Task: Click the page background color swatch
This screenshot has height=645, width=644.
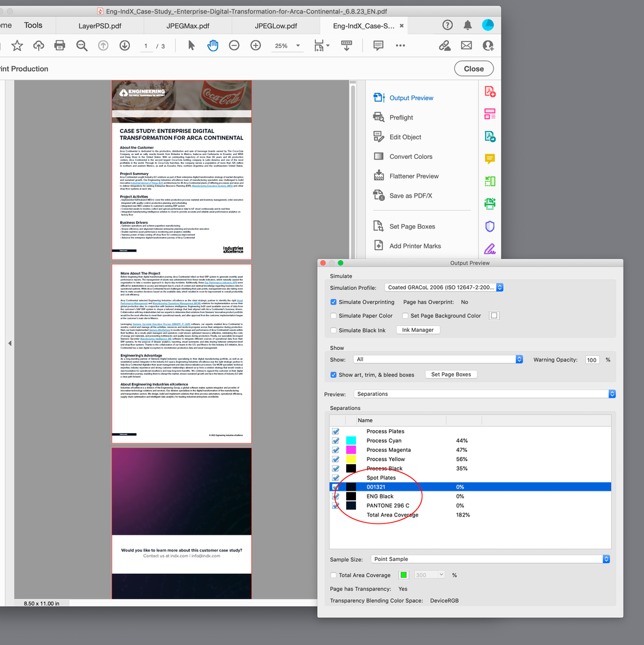Action: point(494,316)
